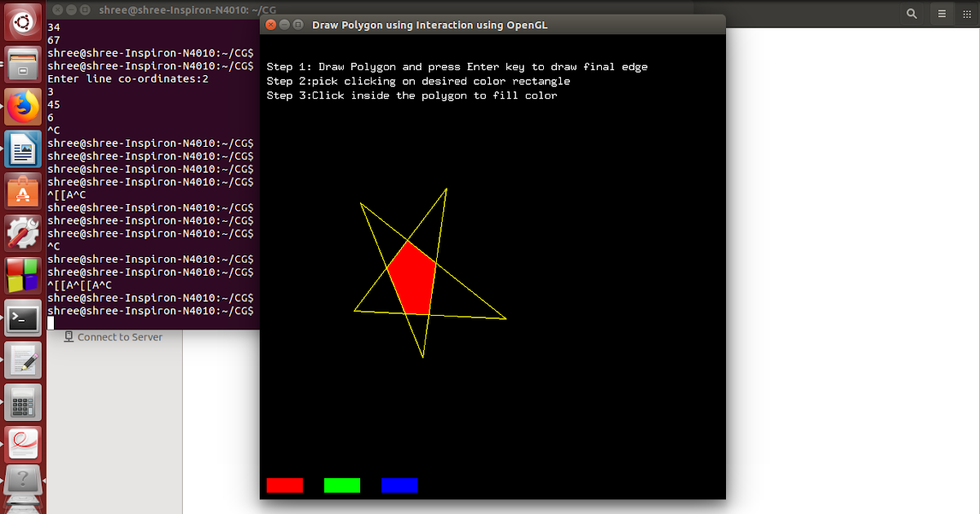This screenshot has height=514, width=980.
Task: Launch Ubuntu Software Center
Action: click(x=22, y=191)
